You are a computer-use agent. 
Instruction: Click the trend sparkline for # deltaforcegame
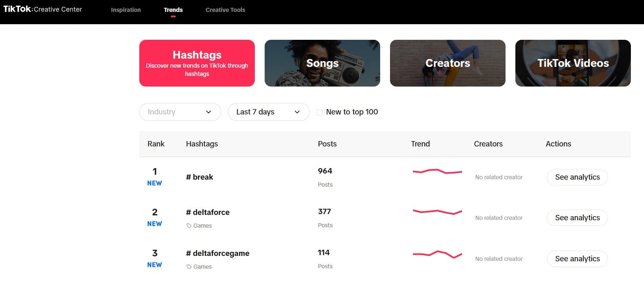438,254
